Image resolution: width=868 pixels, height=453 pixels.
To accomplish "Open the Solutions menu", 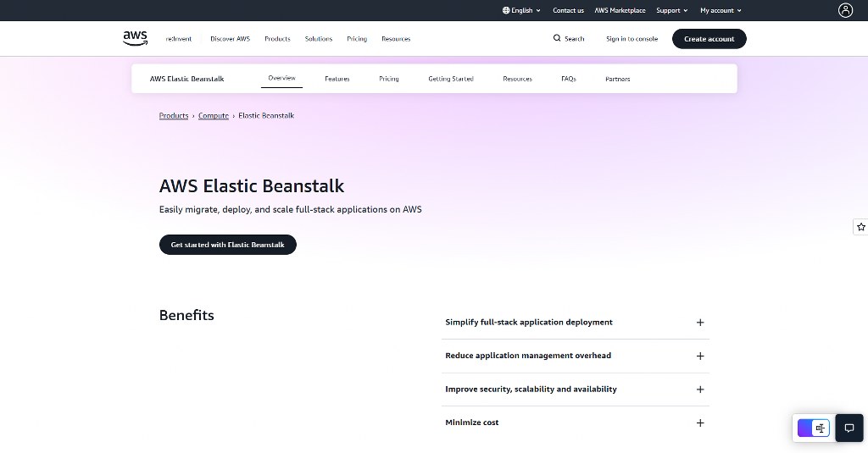I will pyautogui.click(x=319, y=39).
